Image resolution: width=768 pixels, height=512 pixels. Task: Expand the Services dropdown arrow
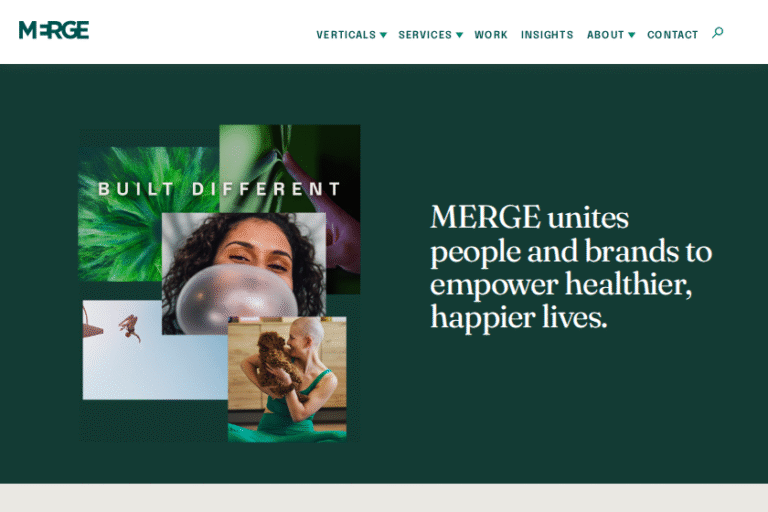click(459, 35)
